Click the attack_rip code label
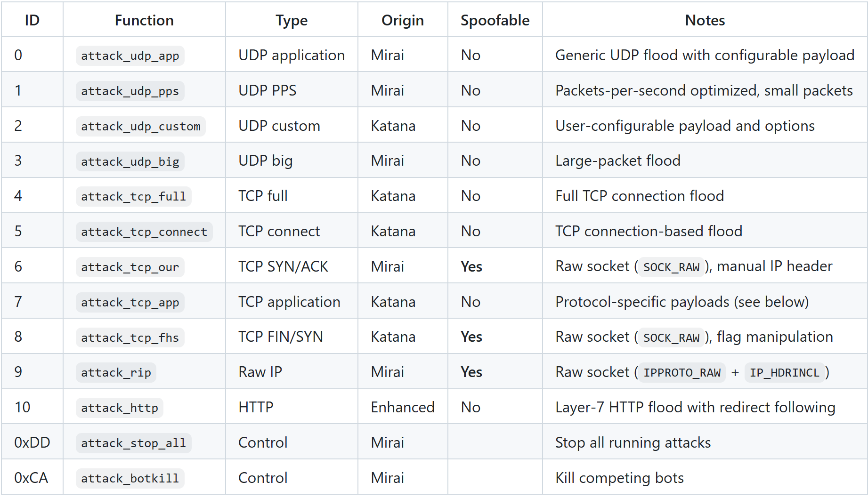Screen dimensions: 868x498 click(116, 372)
